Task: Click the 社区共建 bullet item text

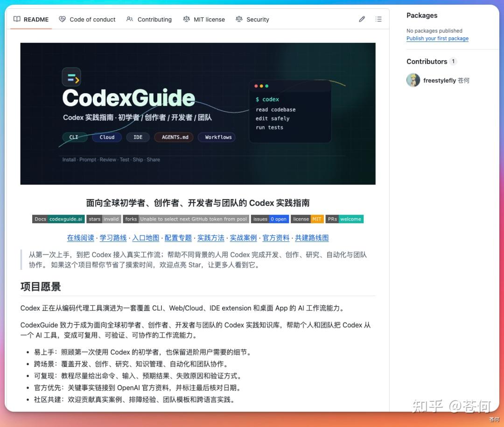Action: [135, 399]
